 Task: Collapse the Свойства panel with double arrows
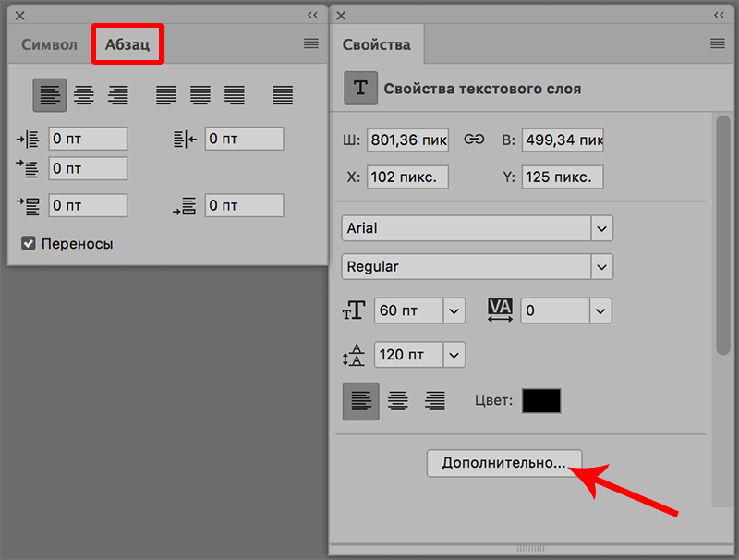click(719, 16)
